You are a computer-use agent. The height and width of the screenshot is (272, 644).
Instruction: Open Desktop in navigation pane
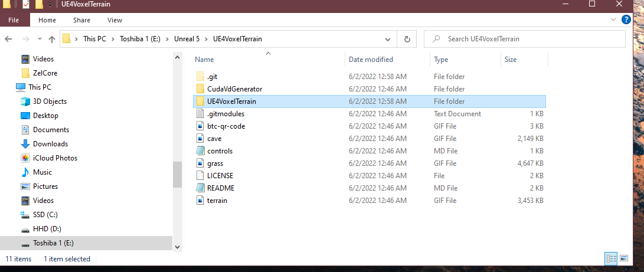pos(45,116)
